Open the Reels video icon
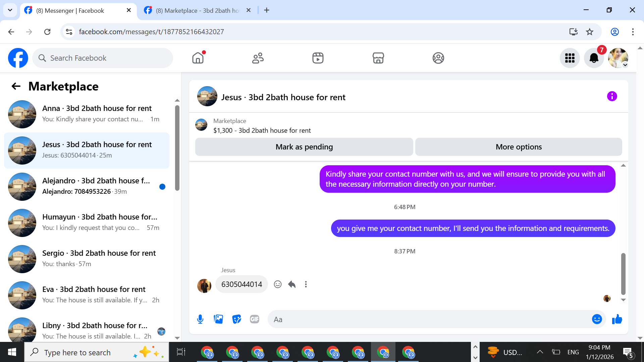Image resolution: width=644 pixels, height=362 pixels. pyautogui.click(x=318, y=58)
